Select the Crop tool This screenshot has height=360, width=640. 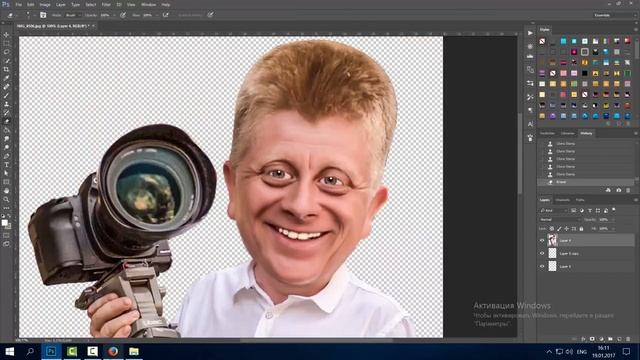tap(6, 69)
